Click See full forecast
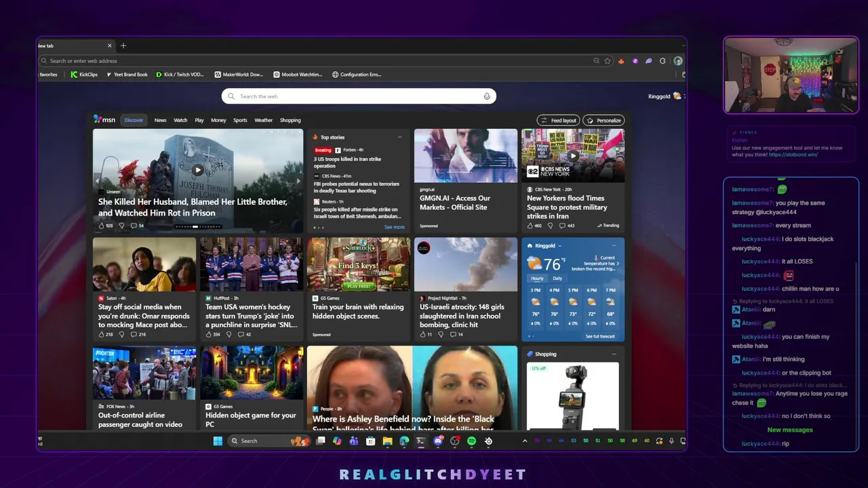The height and width of the screenshot is (488, 868). 600,336
